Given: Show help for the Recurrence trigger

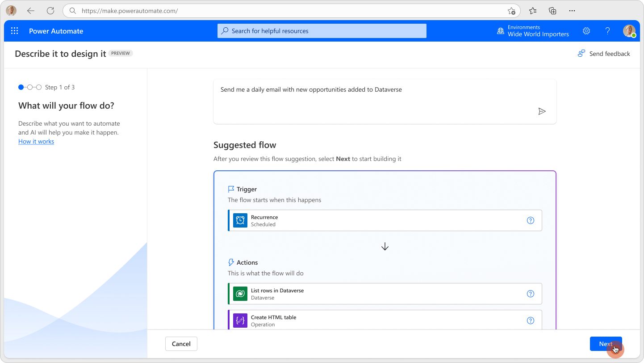Looking at the screenshot, I should 531,220.
